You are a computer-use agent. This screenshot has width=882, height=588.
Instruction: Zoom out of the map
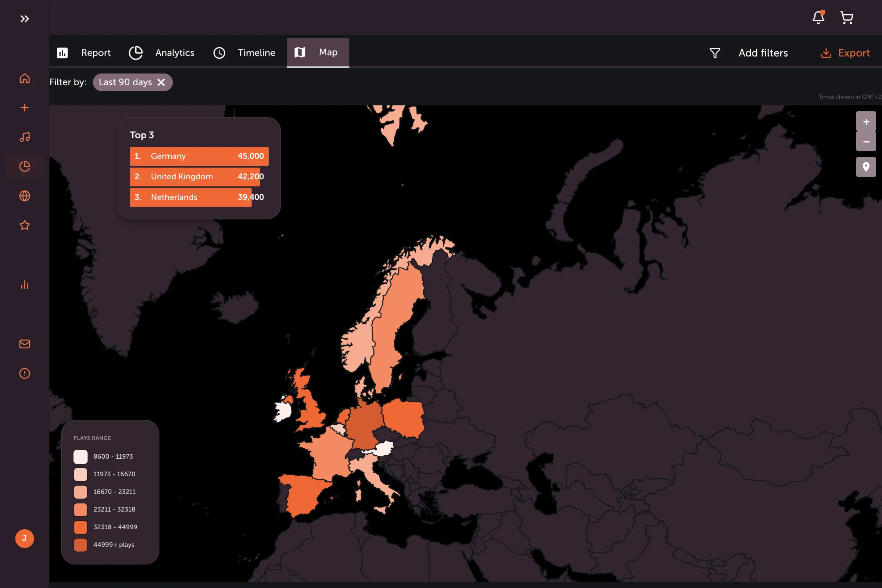point(866,141)
